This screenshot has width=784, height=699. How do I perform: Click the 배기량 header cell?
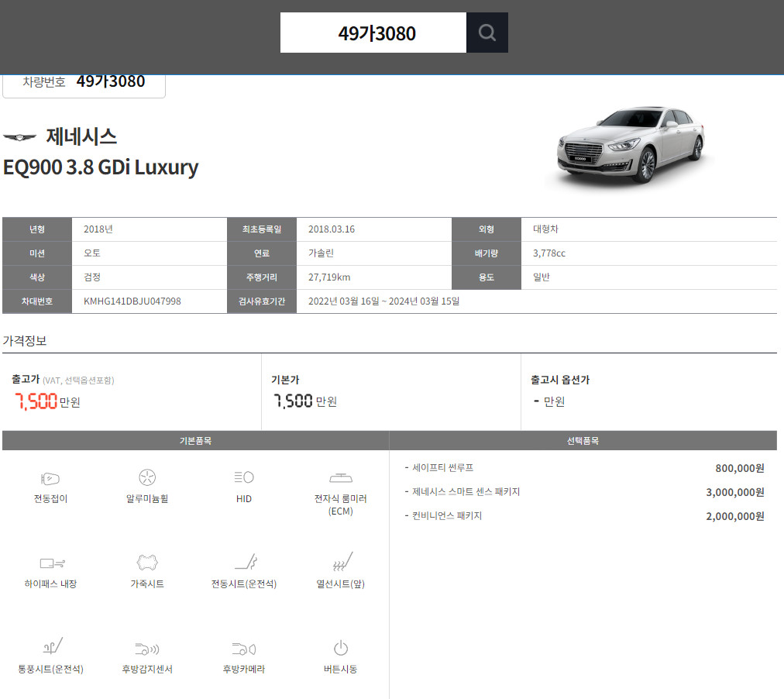[487, 253]
